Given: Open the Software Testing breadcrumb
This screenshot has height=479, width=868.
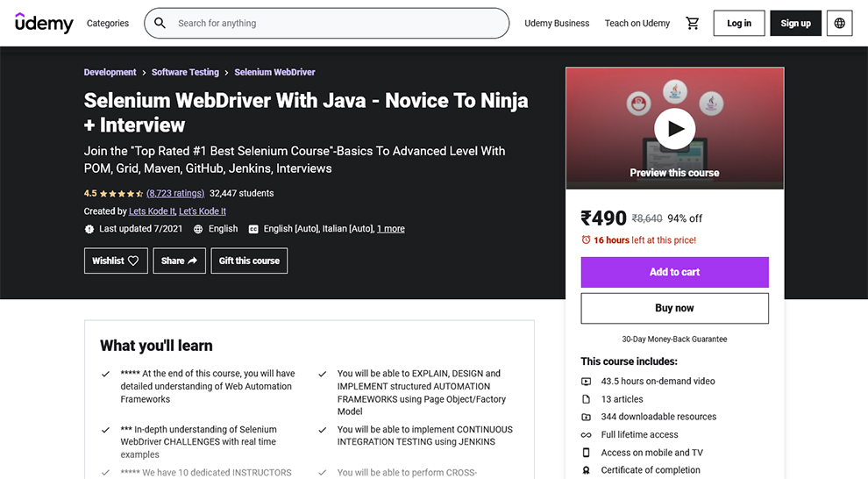Looking at the screenshot, I should (x=185, y=72).
